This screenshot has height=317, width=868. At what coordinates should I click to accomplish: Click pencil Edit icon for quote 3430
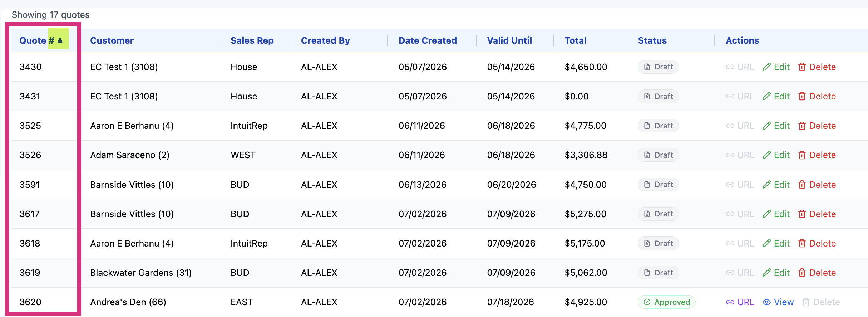pyautogui.click(x=766, y=67)
